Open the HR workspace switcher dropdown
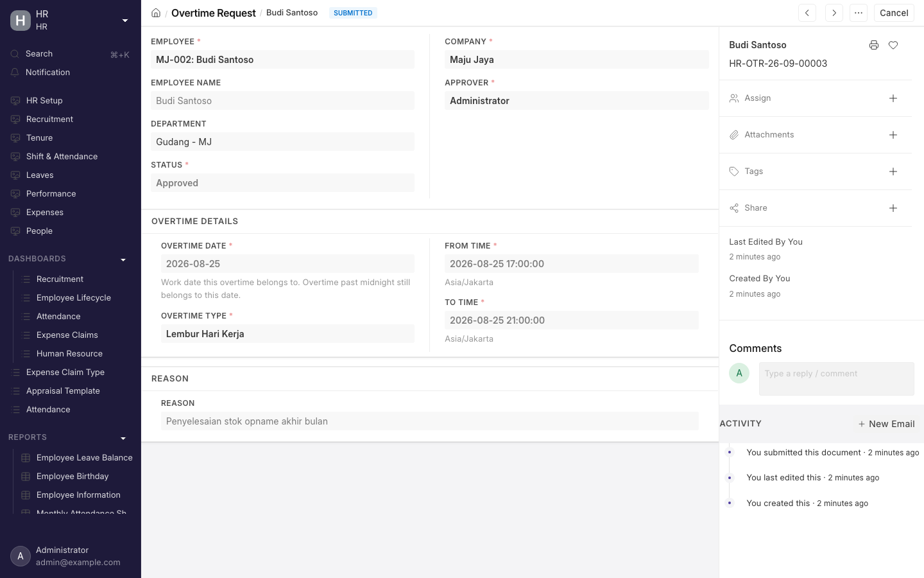This screenshot has width=924, height=578. pyautogui.click(x=125, y=21)
